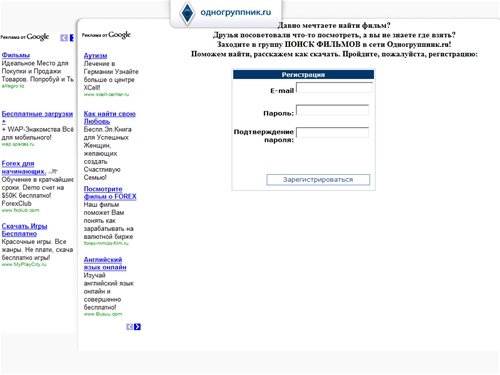Open the Бесплатные загрузки ad link
The width and height of the screenshot is (500, 375).
tap(37, 117)
